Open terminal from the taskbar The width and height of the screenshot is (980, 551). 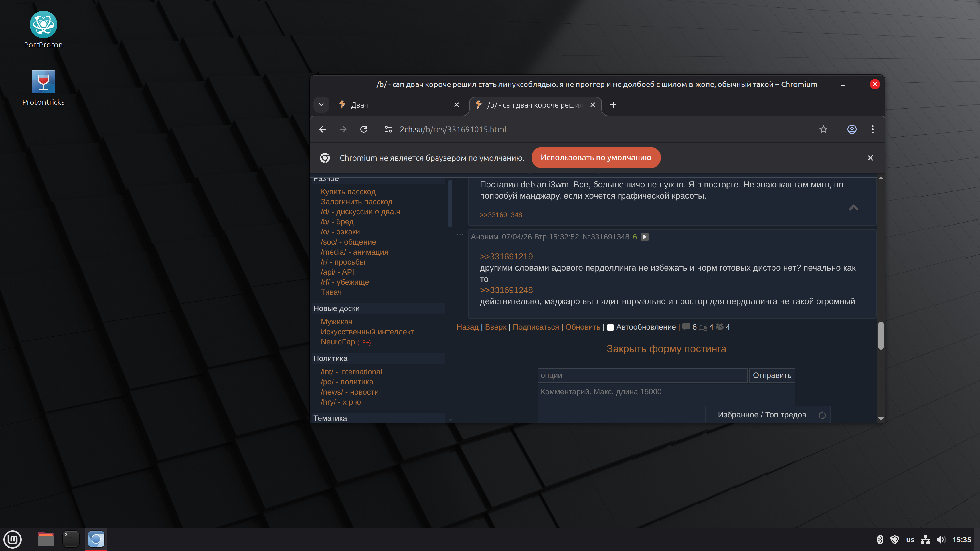(71, 539)
